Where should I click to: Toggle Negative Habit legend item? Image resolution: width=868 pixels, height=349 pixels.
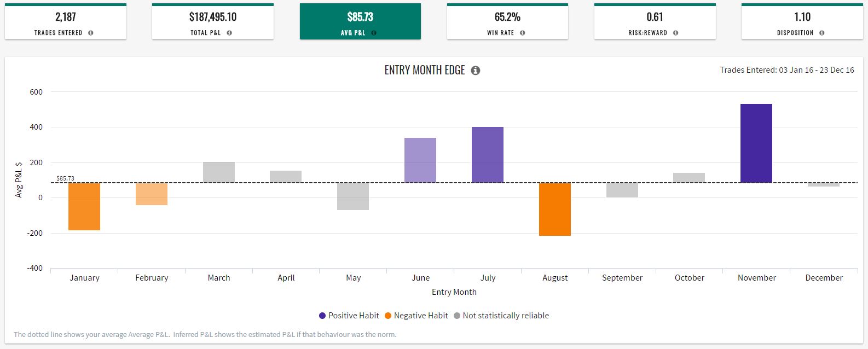(x=416, y=316)
